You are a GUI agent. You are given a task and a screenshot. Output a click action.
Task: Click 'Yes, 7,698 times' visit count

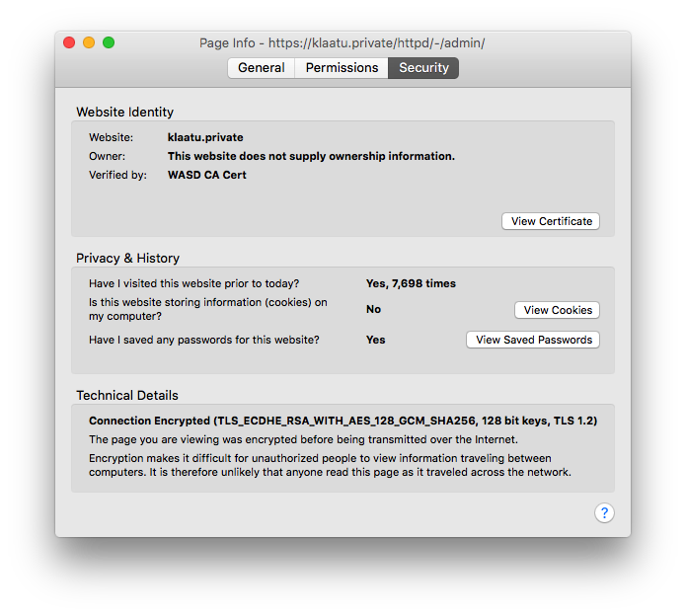coord(411,283)
